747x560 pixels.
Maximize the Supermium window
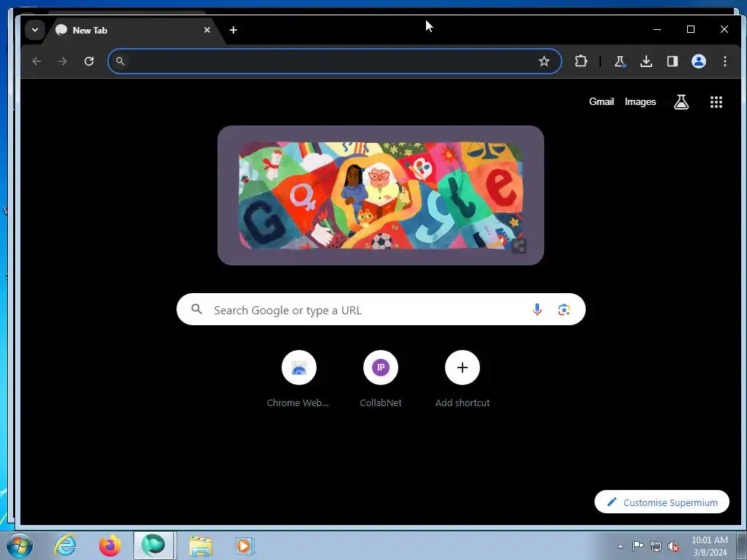tap(691, 29)
